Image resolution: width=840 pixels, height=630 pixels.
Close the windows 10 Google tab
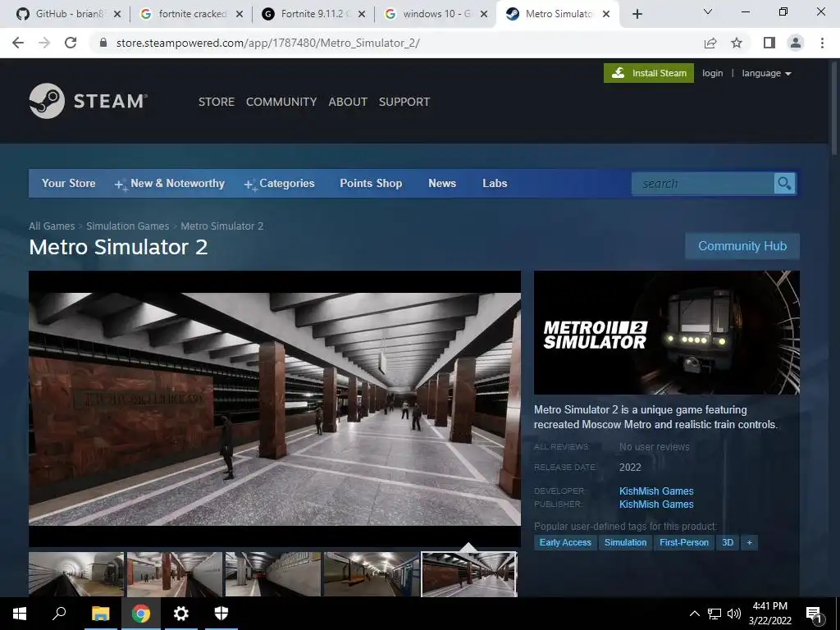click(x=484, y=15)
